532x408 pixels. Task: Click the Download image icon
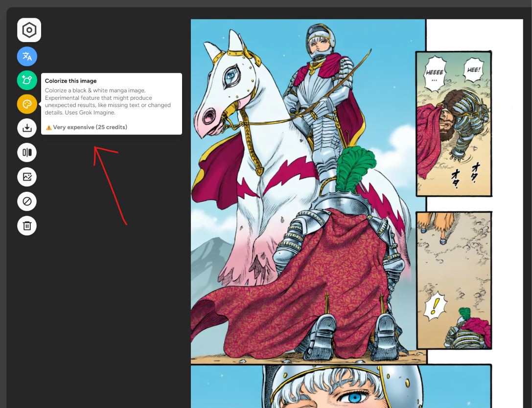(x=27, y=128)
